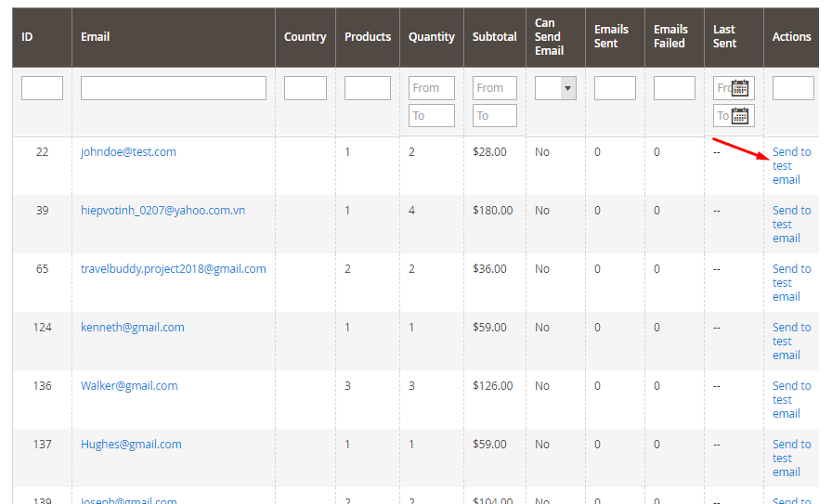Click the Emails Failed filter field
The height and width of the screenshot is (504, 832).
coord(674,88)
